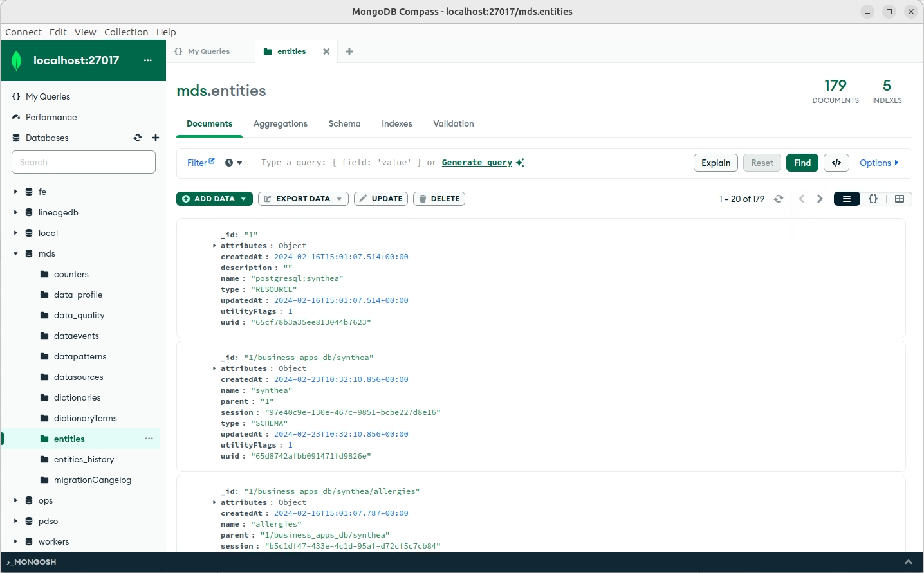Viewport: 924px width, 573px height.
Task: Open options menu for entities collection
Action: pyautogui.click(x=149, y=439)
